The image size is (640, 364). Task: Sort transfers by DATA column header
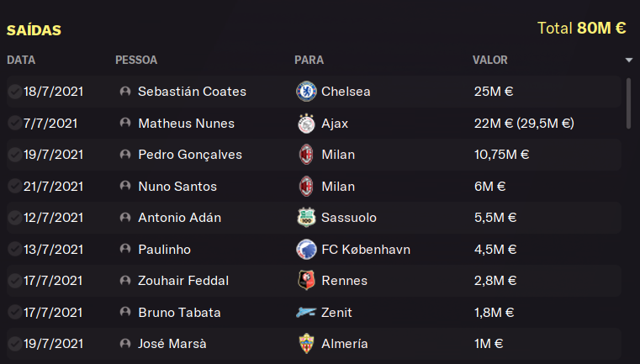coord(21,60)
